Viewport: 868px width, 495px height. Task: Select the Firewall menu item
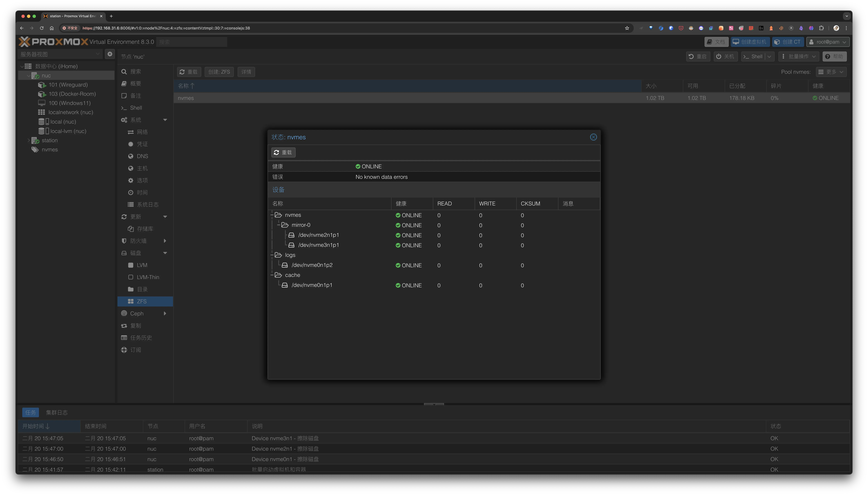click(x=138, y=241)
